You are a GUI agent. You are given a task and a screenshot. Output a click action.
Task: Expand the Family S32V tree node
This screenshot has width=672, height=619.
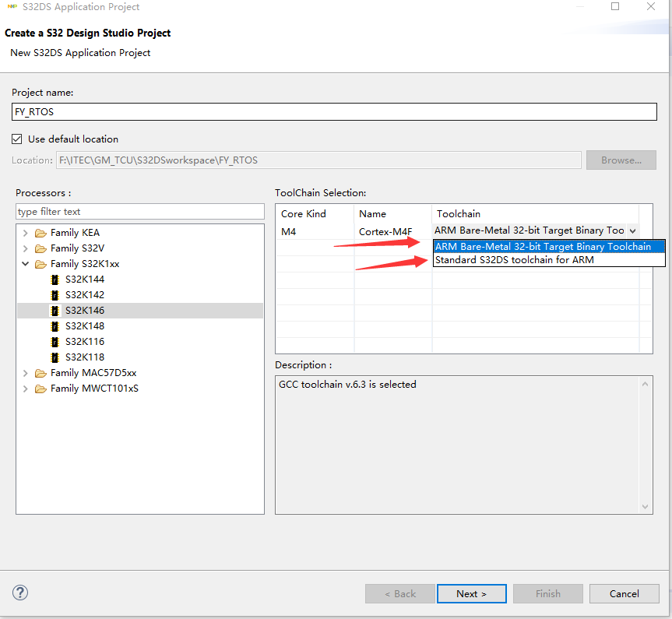tap(25, 248)
